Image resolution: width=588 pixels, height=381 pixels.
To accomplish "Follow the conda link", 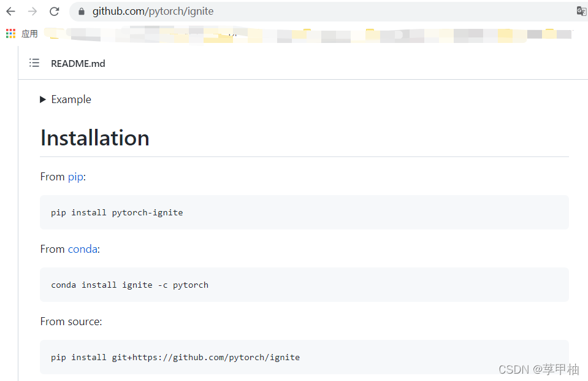I will point(83,249).
